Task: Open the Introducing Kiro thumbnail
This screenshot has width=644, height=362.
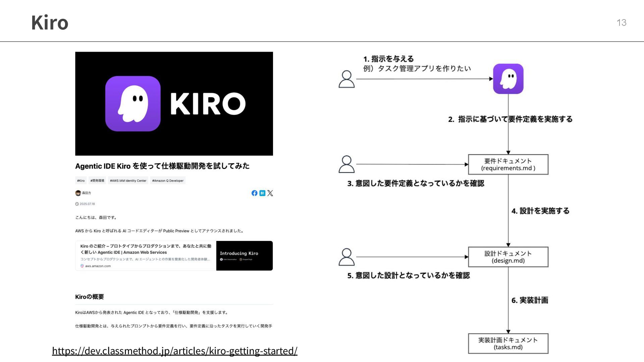Action: (245, 256)
